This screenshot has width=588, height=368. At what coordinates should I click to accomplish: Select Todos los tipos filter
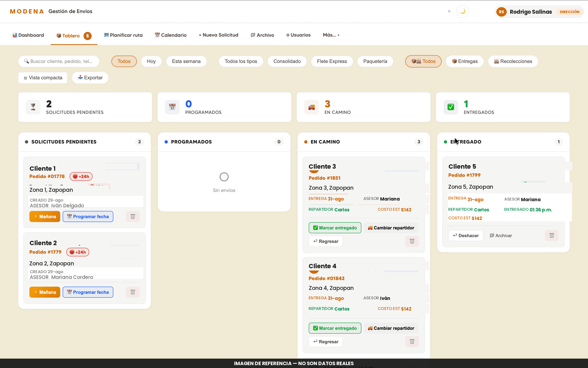[x=241, y=61]
